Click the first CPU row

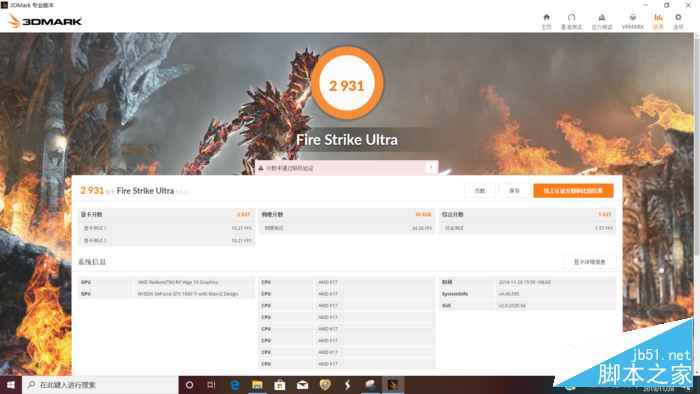[346, 282]
